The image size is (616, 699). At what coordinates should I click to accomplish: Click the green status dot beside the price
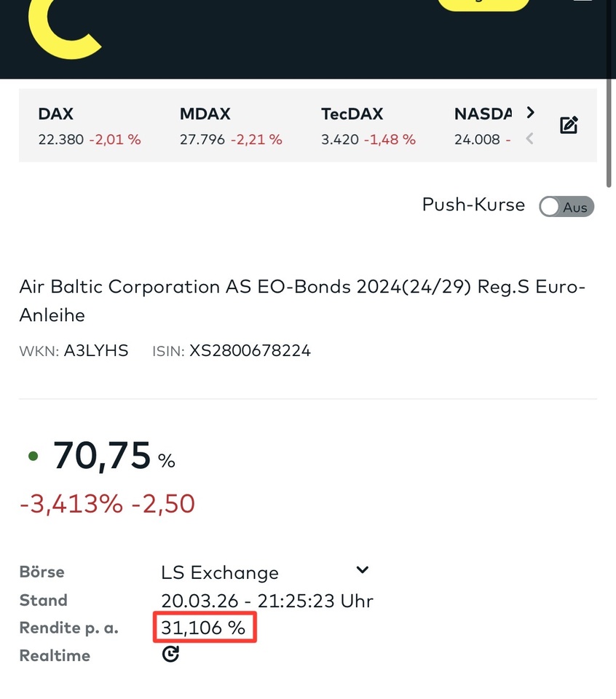[x=32, y=457]
